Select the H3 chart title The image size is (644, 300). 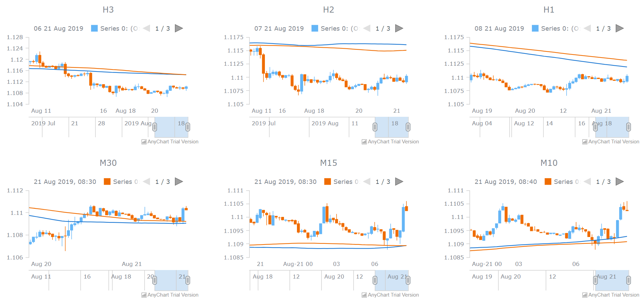coord(108,10)
